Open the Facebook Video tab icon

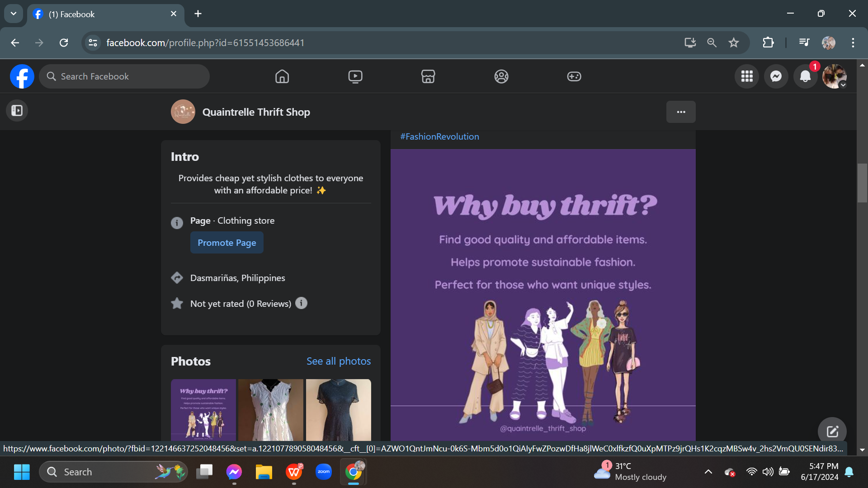click(355, 76)
